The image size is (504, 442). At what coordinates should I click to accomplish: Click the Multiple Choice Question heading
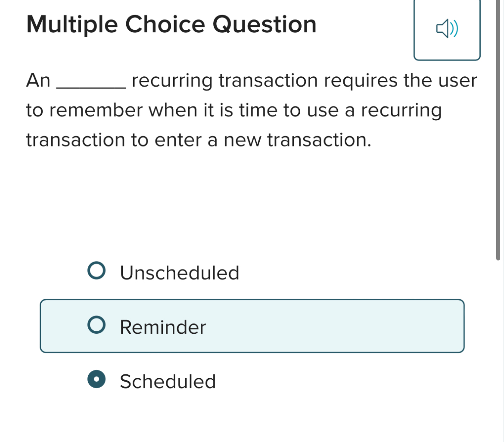tap(171, 24)
